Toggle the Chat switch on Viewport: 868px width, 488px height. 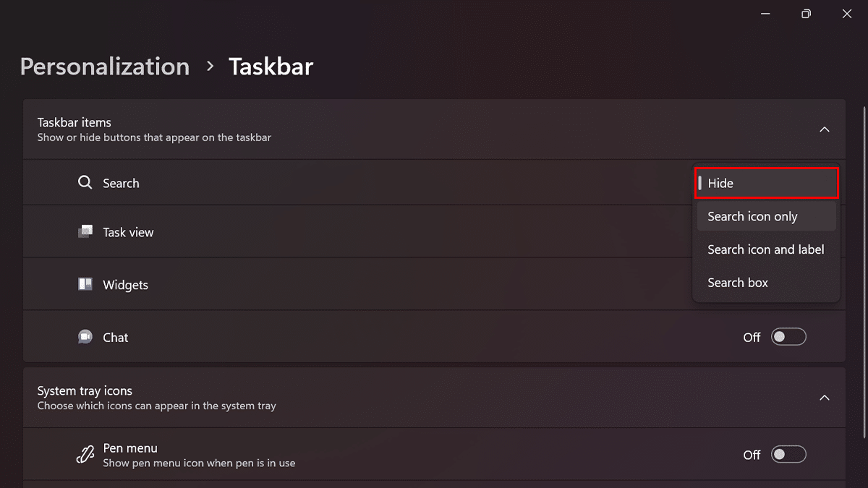(x=788, y=337)
